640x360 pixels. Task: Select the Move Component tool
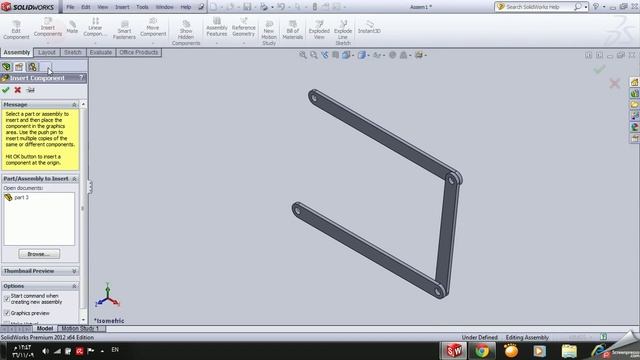(153, 27)
